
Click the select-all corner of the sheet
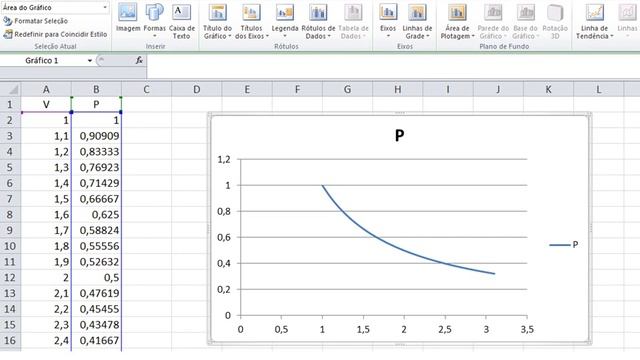coord(11,89)
